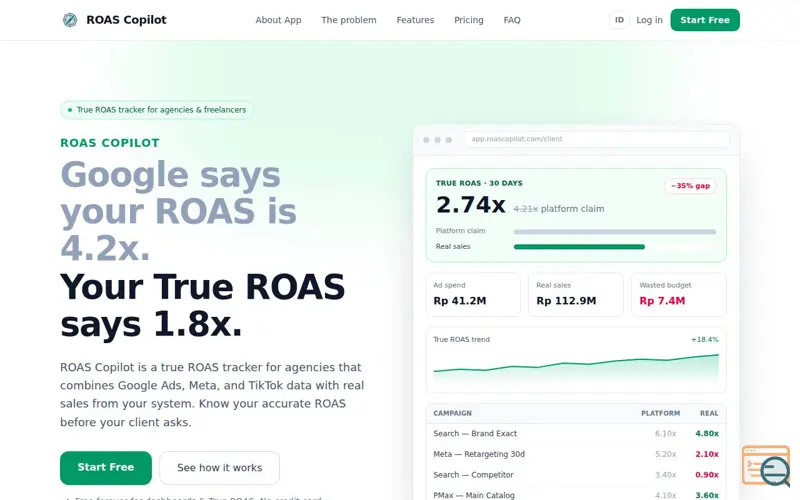Click the green dot in the tracker badge

(x=70, y=110)
